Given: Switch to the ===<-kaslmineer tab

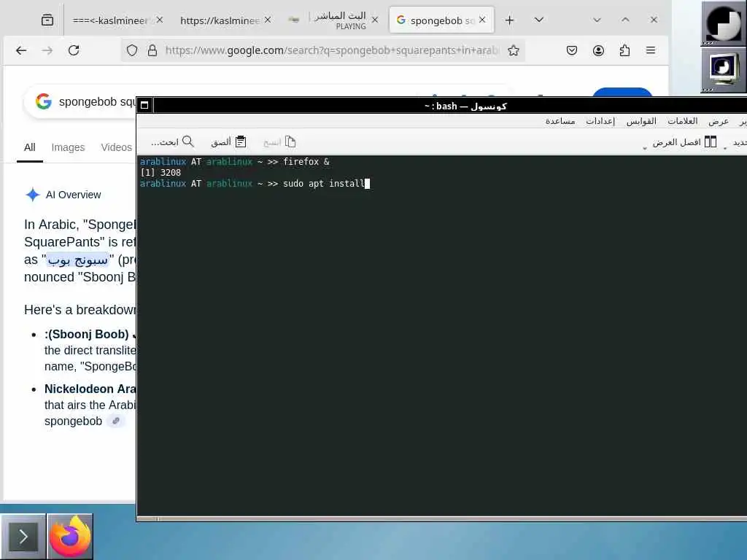Looking at the screenshot, I should point(110,20).
